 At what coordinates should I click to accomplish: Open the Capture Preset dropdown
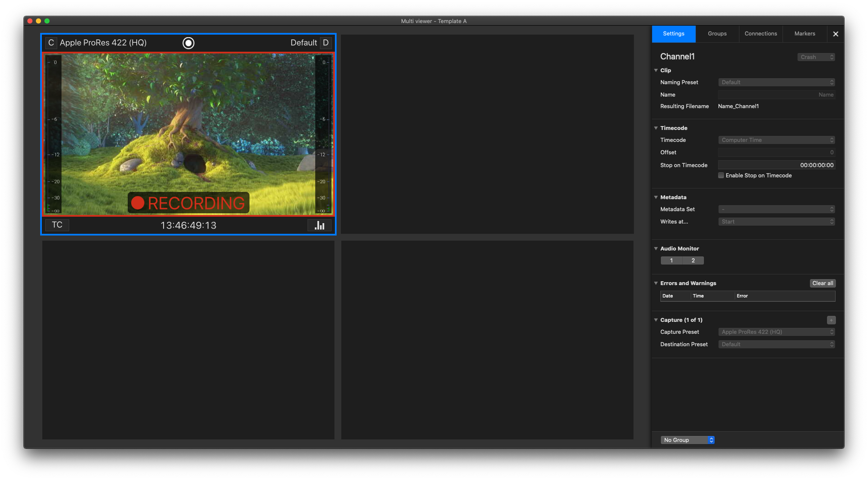(777, 332)
